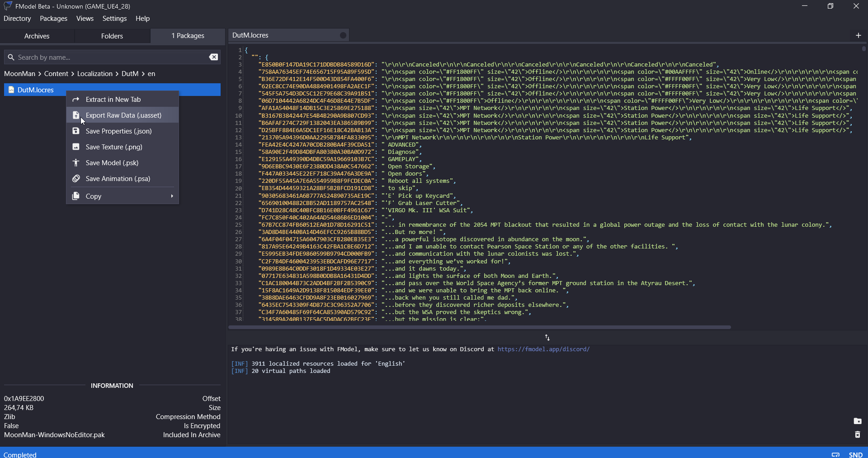Expand the Copy submenu
Screen dimensions: 868x458
coord(122,196)
